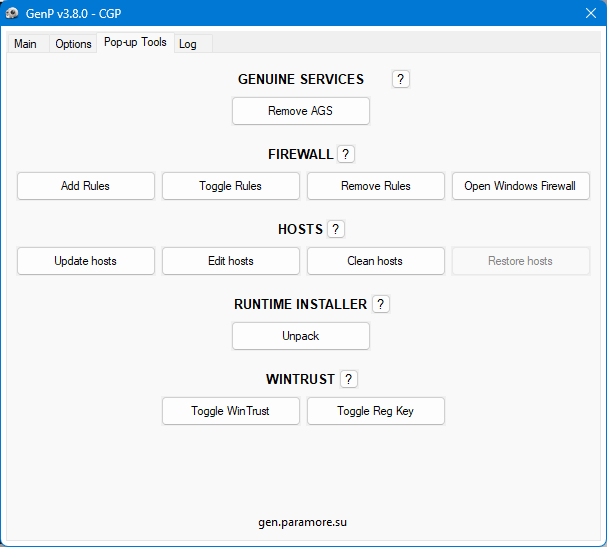
Task: Click the Toggle WinTrust button
Action: click(x=231, y=411)
